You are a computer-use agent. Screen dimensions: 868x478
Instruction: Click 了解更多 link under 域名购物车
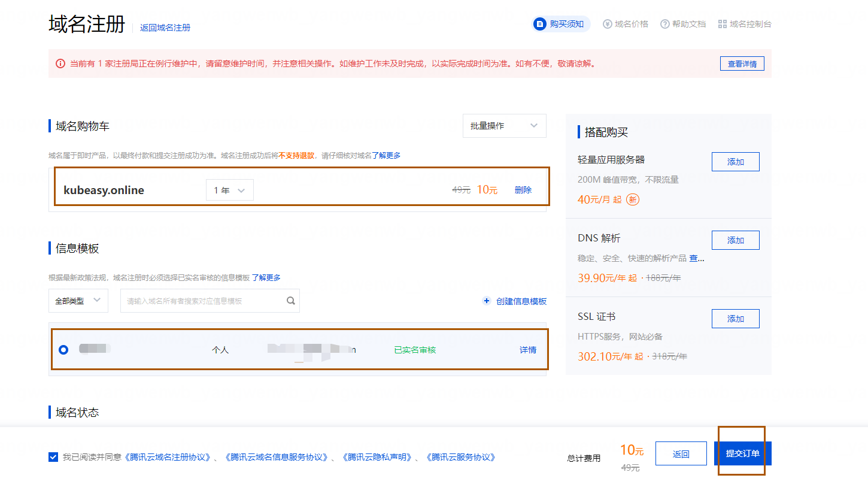386,155
